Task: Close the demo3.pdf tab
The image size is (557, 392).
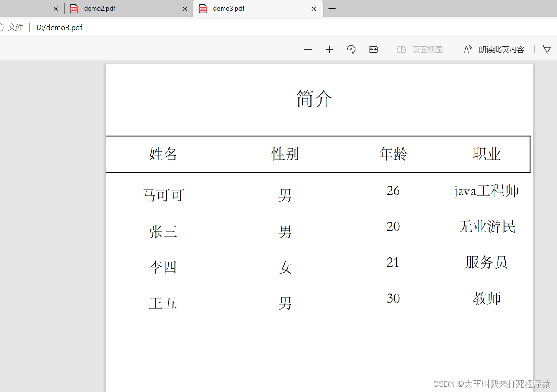Action: tap(314, 9)
